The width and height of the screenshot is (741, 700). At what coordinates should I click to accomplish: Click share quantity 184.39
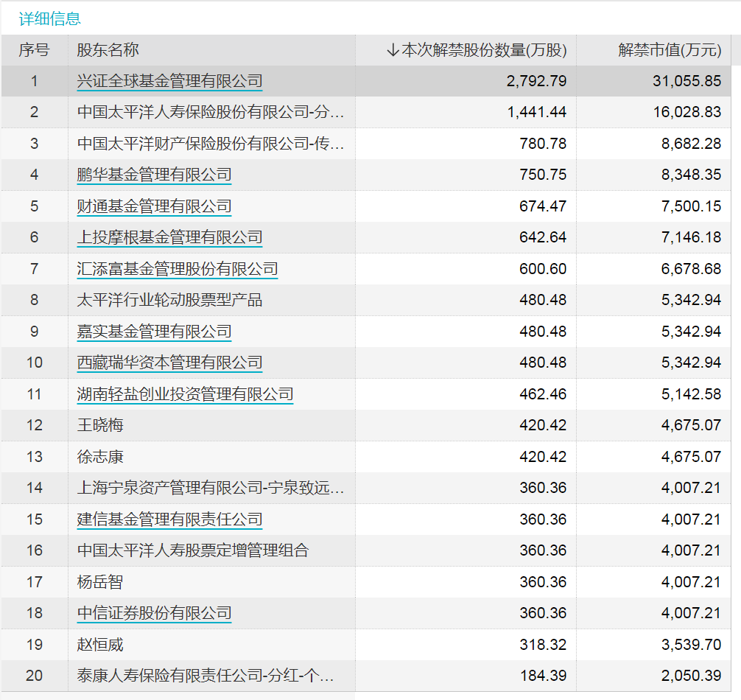(543, 676)
